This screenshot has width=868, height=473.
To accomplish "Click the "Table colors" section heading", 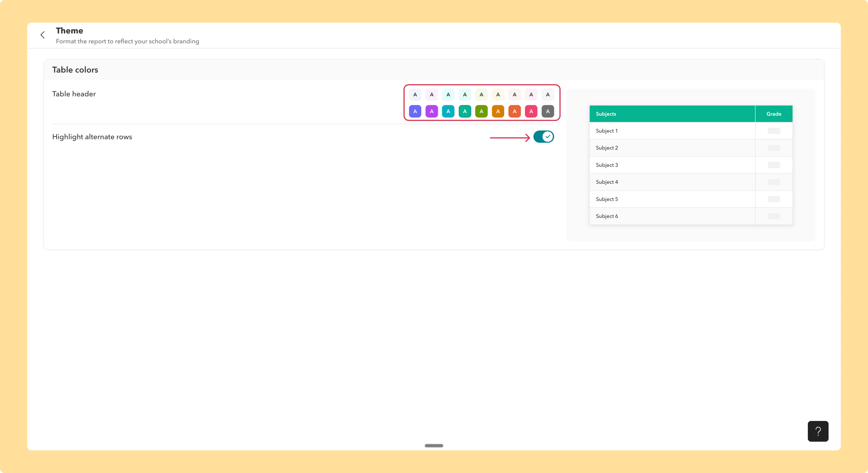I will pyautogui.click(x=75, y=70).
